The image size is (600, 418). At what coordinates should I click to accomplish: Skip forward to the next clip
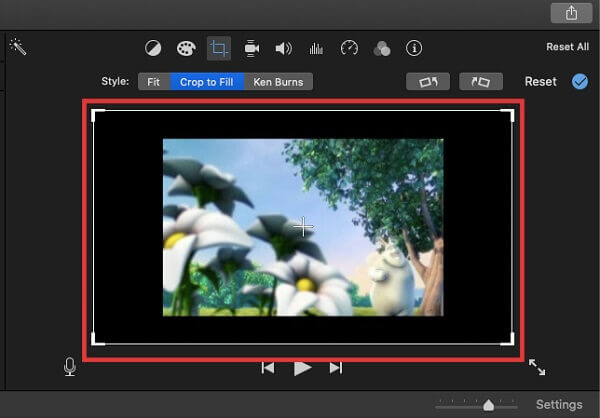tap(336, 368)
